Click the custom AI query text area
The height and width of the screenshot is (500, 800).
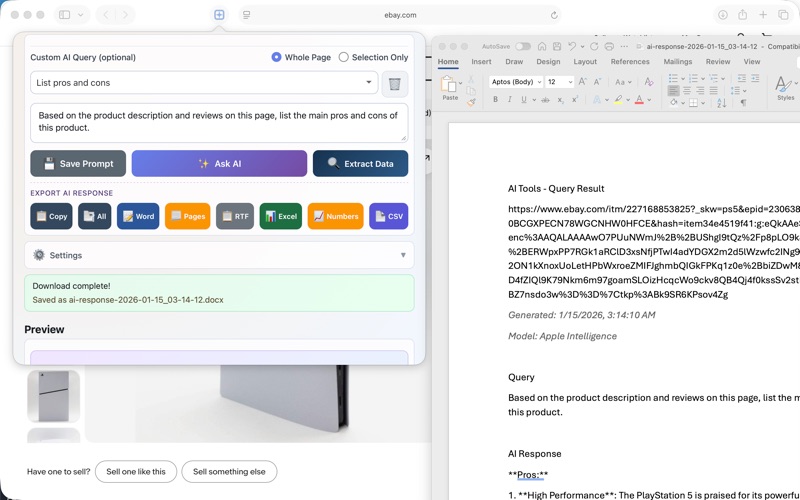tap(219, 122)
